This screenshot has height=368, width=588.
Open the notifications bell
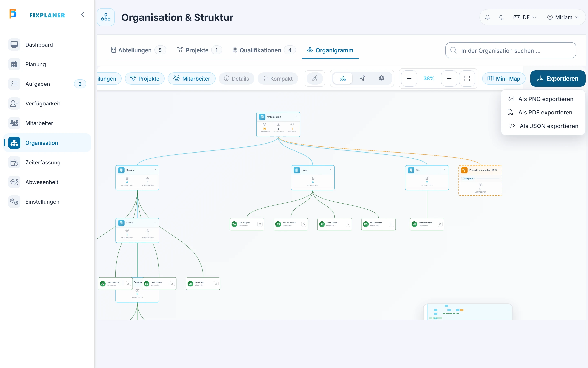[x=487, y=17]
